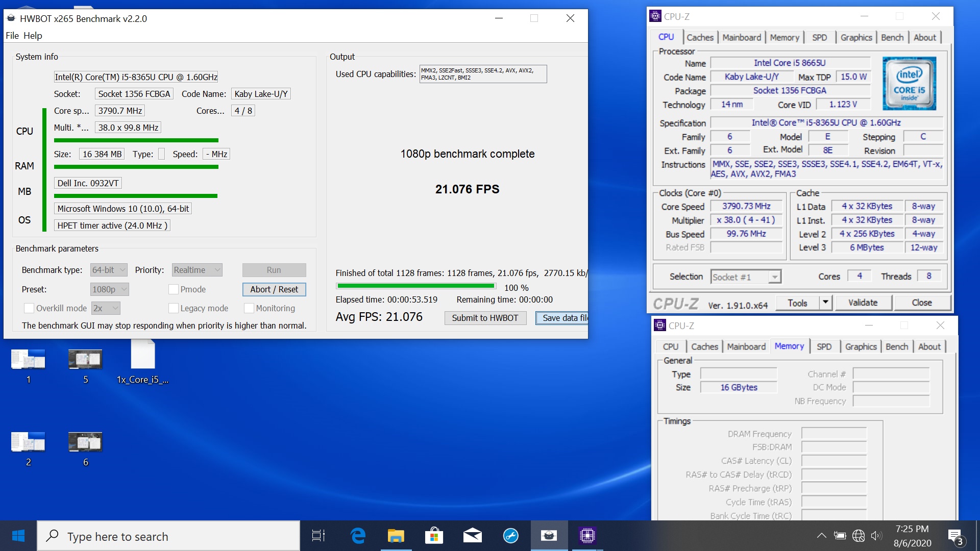The width and height of the screenshot is (980, 551).
Task: Click the Abort / Reset button
Action: click(x=274, y=289)
